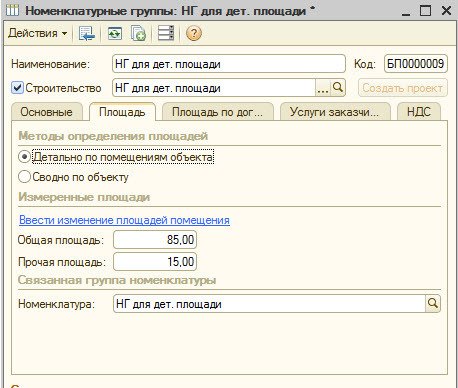
Task: Click the copy element toolbar icon
Action: point(138,33)
